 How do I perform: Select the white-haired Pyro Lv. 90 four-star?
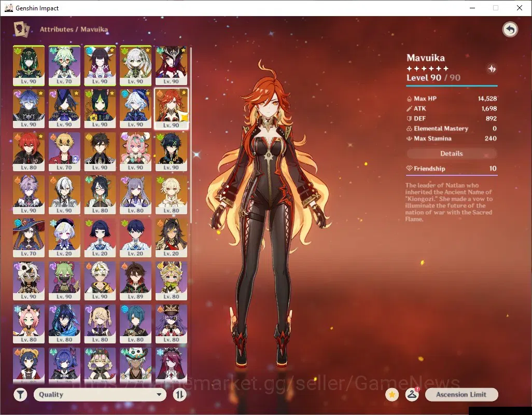(100, 281)
